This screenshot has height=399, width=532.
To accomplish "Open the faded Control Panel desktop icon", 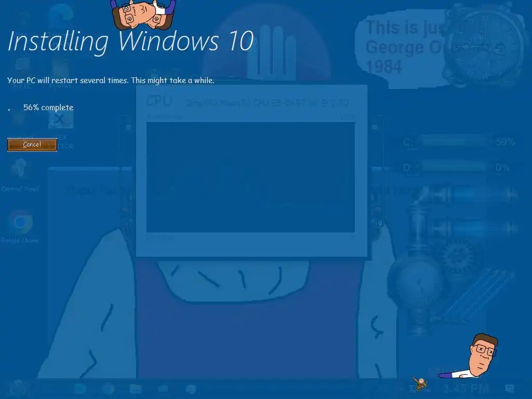I will (x=20, y=175).
